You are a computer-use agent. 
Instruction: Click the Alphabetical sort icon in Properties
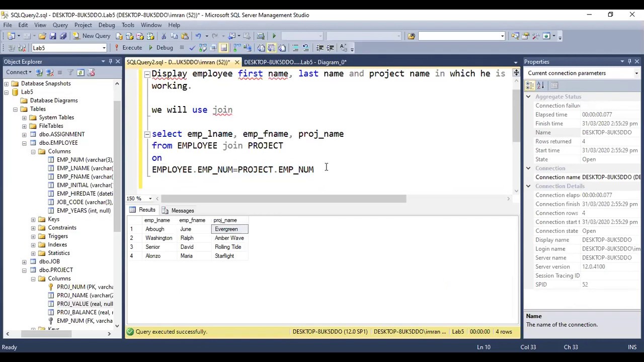point(540,85)
